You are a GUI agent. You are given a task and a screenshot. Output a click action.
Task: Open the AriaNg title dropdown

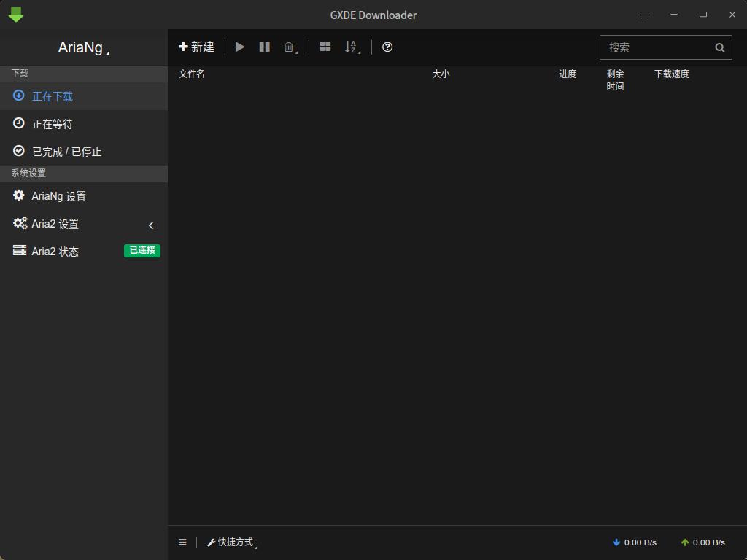[84, 47]
